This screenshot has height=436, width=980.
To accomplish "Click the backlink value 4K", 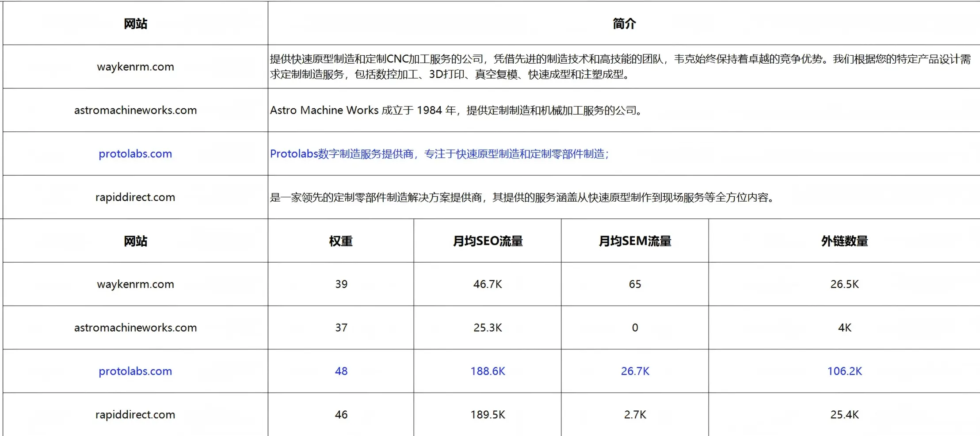I will [844, 328].
